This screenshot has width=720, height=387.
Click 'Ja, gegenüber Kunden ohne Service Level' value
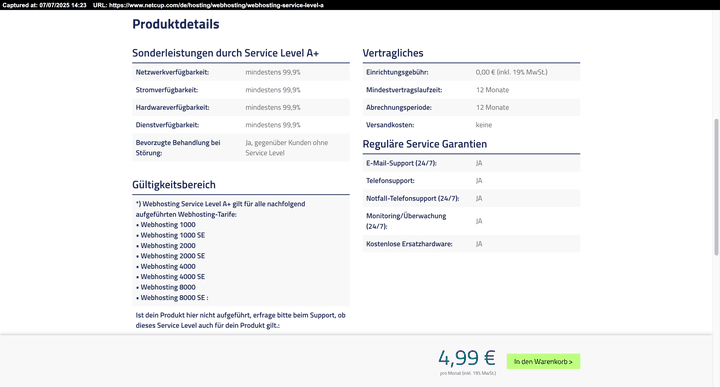point(287,147)
